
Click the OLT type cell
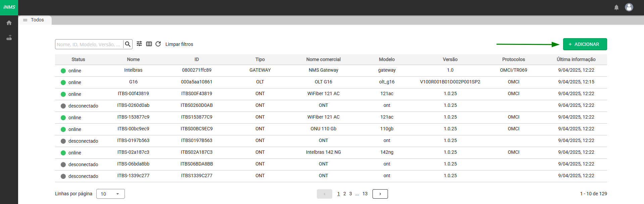[260, 82]
